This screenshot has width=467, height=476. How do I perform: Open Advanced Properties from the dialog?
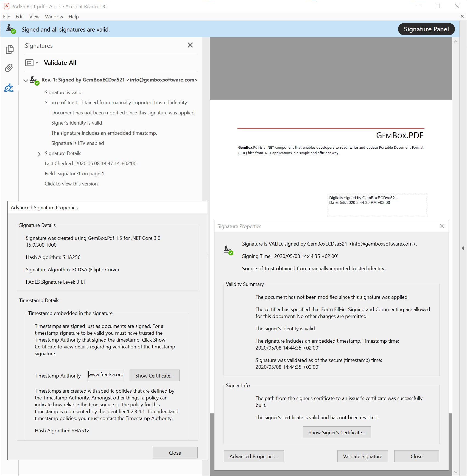tap(253, 456)
